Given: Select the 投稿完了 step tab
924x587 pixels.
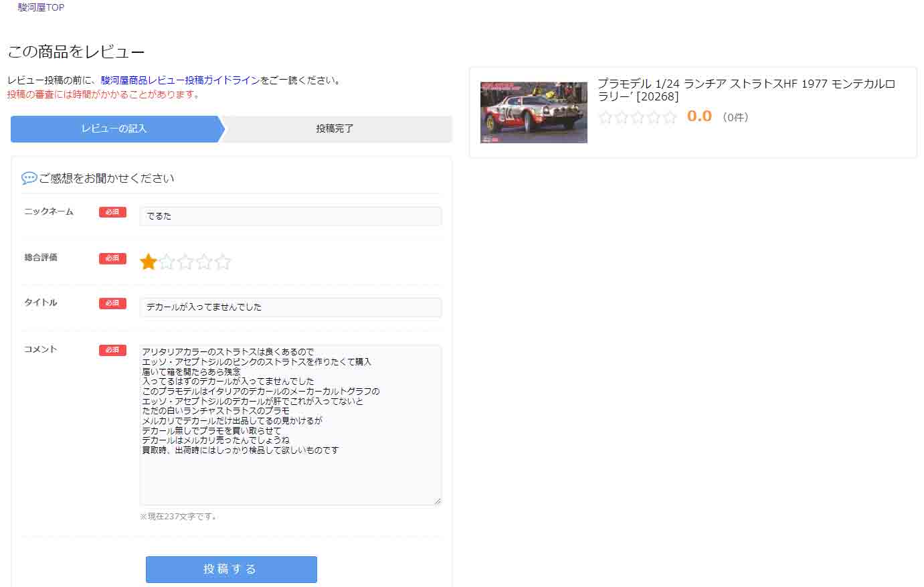Looking at the screenshot, I should [335, 129].
